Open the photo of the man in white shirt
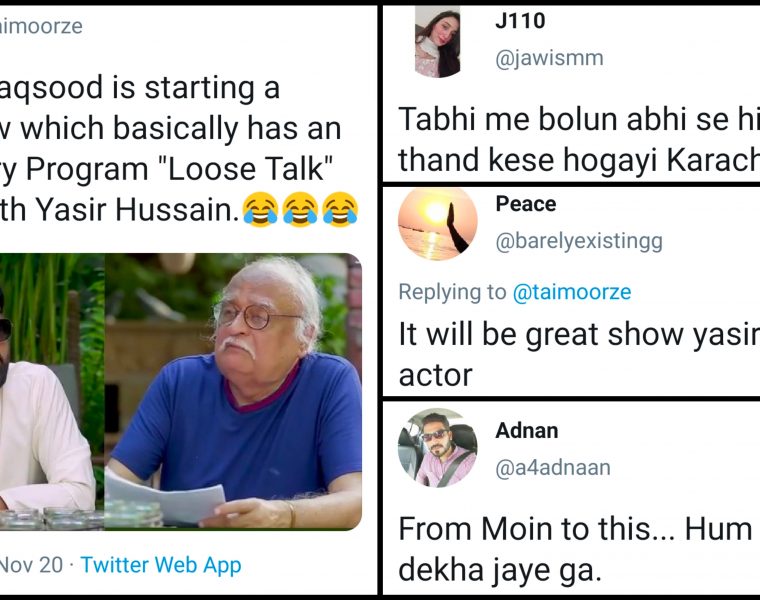The height and width of the screenshot is (600, 760). tap(50, 390)
